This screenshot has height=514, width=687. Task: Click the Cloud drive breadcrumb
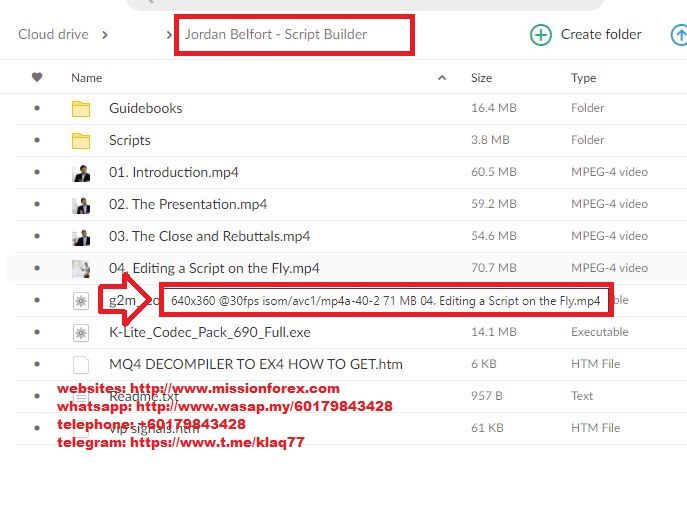pos(53,34)
